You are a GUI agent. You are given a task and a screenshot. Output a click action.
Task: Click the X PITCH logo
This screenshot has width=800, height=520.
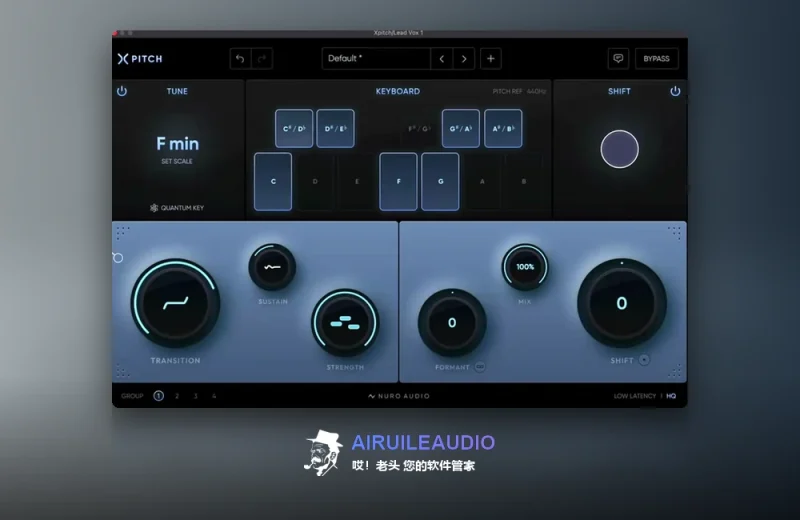[x=140, y=59]
